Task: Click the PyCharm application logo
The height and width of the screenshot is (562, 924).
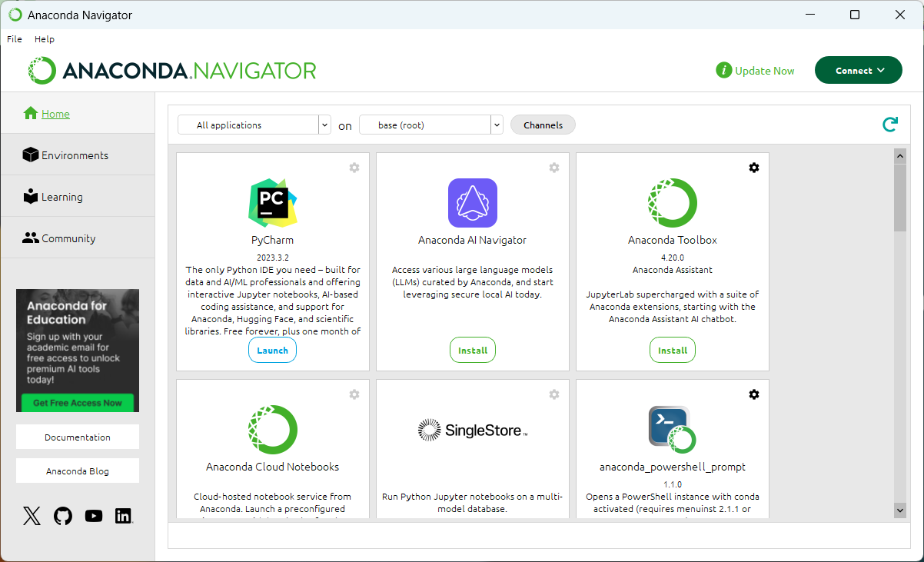Action: tap(272, 203)
